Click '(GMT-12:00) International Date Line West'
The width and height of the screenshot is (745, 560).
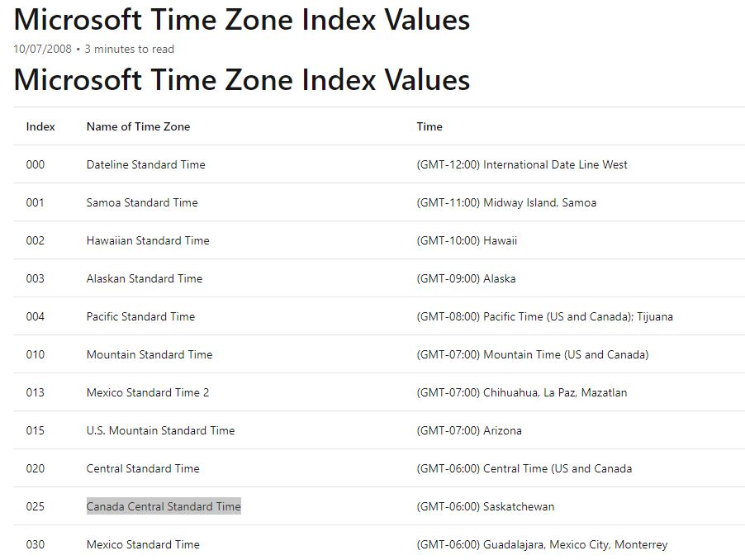(x=522, y=164)
